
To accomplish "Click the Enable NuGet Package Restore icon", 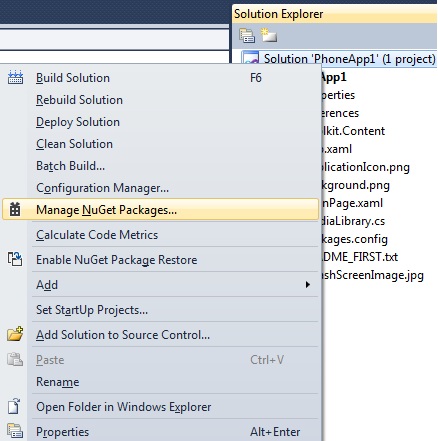I will click(15, 259).
